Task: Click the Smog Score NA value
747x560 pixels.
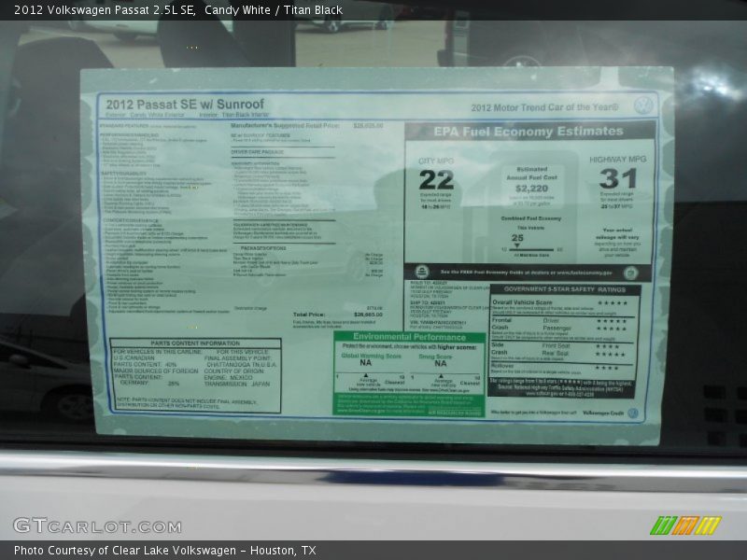Action: point(440,364)
